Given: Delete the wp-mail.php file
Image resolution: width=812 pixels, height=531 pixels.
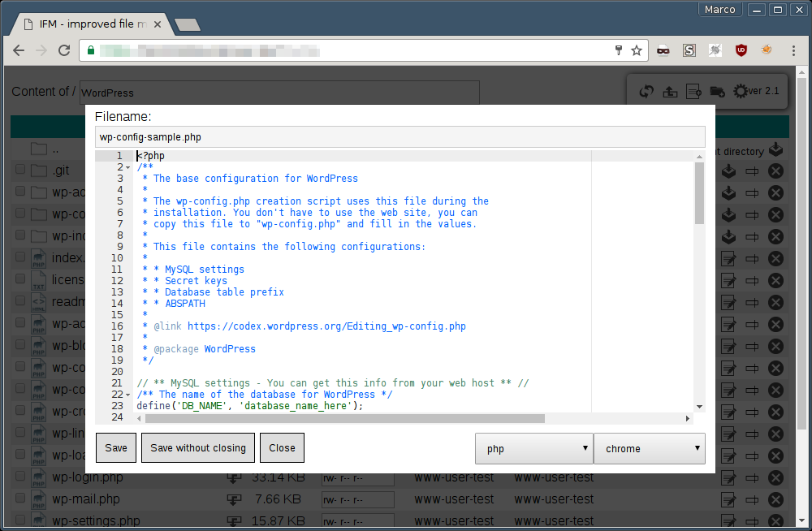Looking at the screenshot, I should click(775, 499).
